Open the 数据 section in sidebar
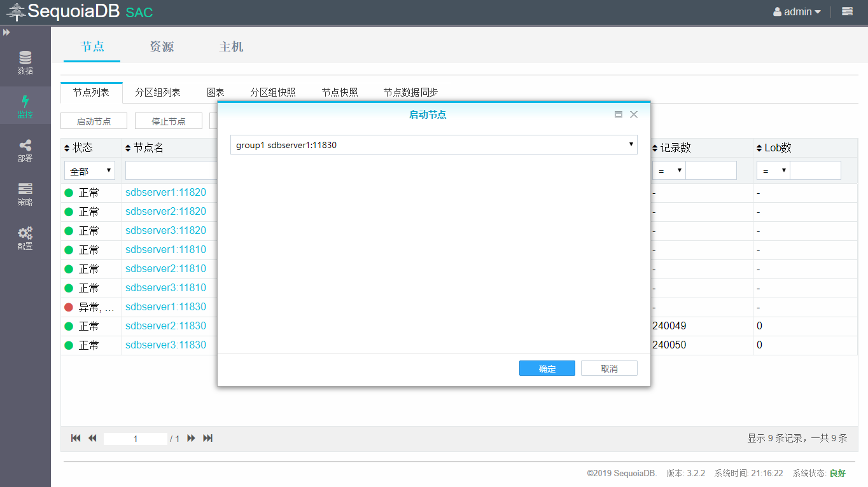Image resolution: width=868 pixels, height=487 pixels. click(x=25, y=63)
